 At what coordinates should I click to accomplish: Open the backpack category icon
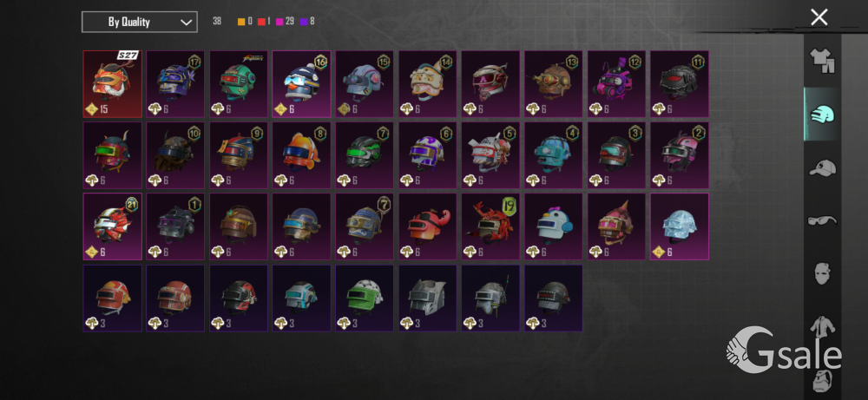[x=822, y=381]
